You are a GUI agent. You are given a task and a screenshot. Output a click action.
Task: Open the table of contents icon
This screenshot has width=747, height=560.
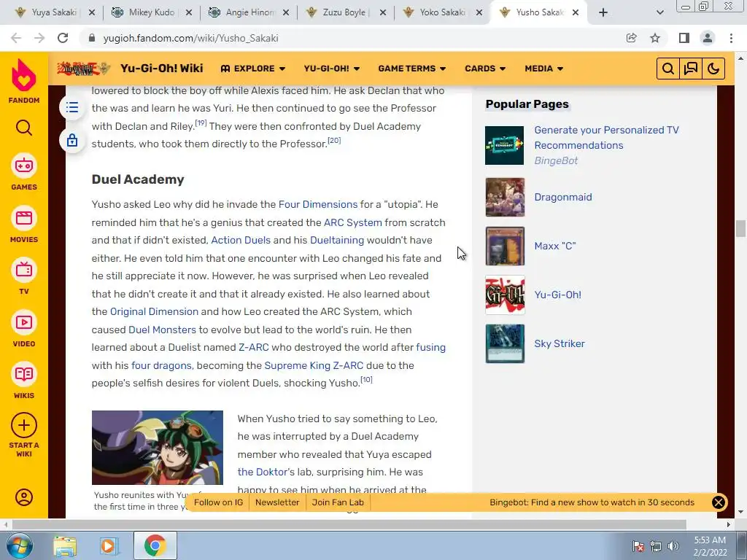point(72,107)
